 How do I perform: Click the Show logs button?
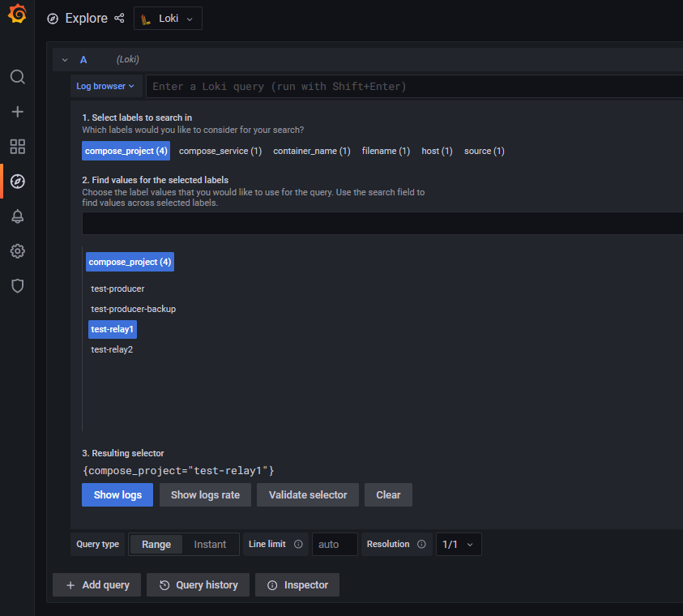pos(117,494)
